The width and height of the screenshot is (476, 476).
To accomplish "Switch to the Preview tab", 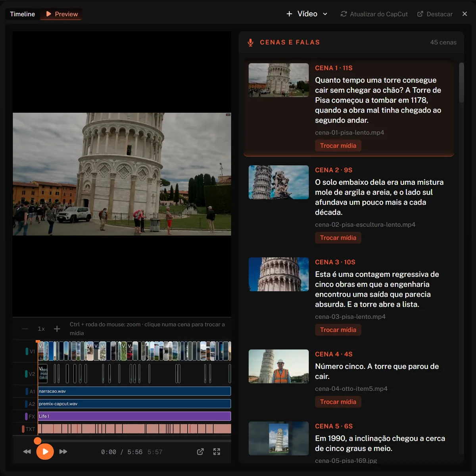I will 61,14.
